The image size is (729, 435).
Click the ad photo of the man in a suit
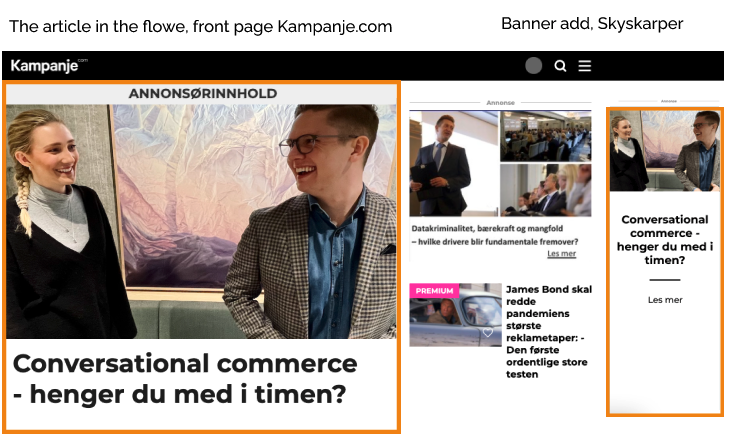(x=454, y=164)
